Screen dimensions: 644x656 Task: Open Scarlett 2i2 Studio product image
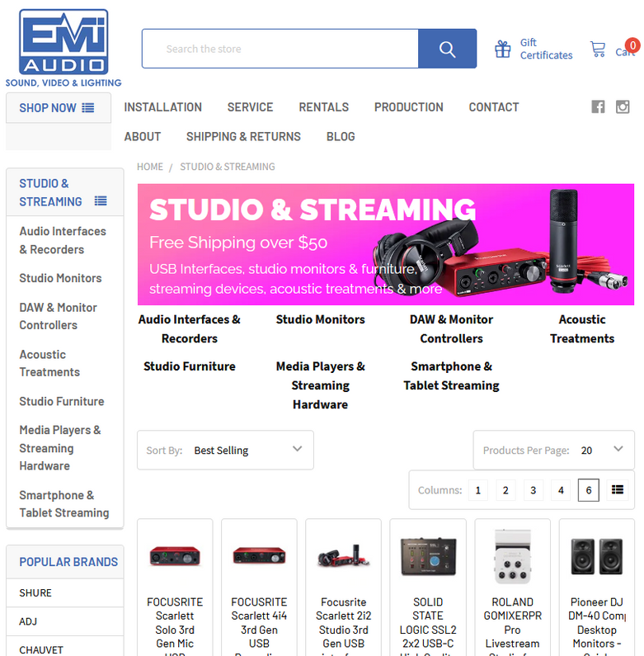pyautogui.click(x=344, y=556)
